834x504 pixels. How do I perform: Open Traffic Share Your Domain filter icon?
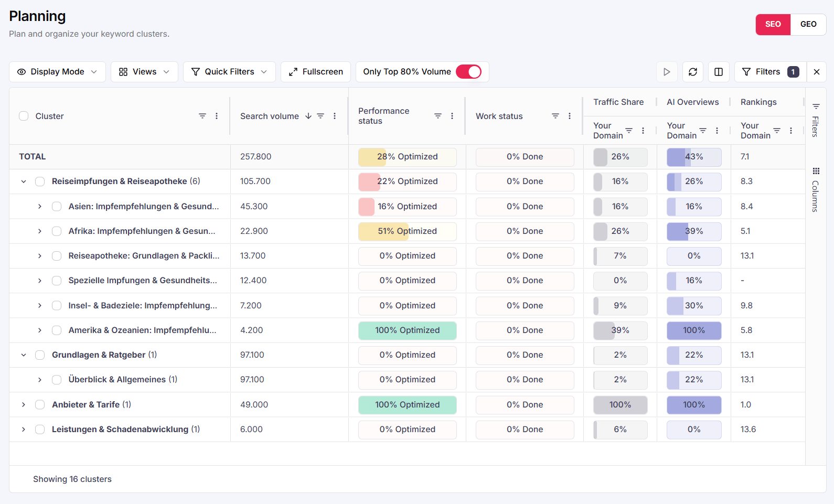click(x=629, y=131)
